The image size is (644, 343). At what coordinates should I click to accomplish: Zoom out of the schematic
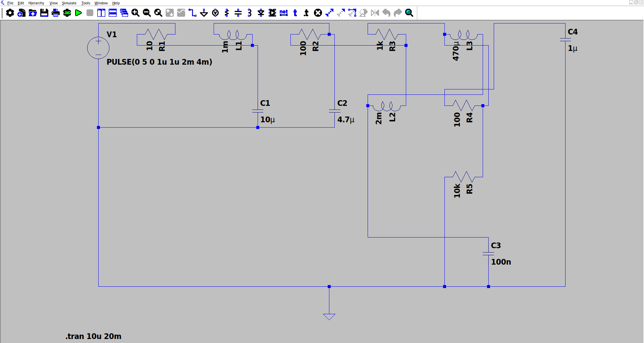147,13
